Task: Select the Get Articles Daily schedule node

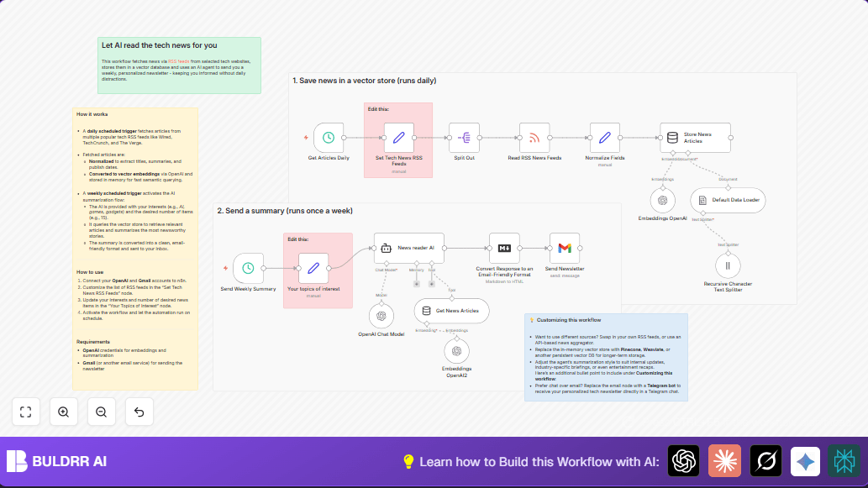Action: [329, 137]
